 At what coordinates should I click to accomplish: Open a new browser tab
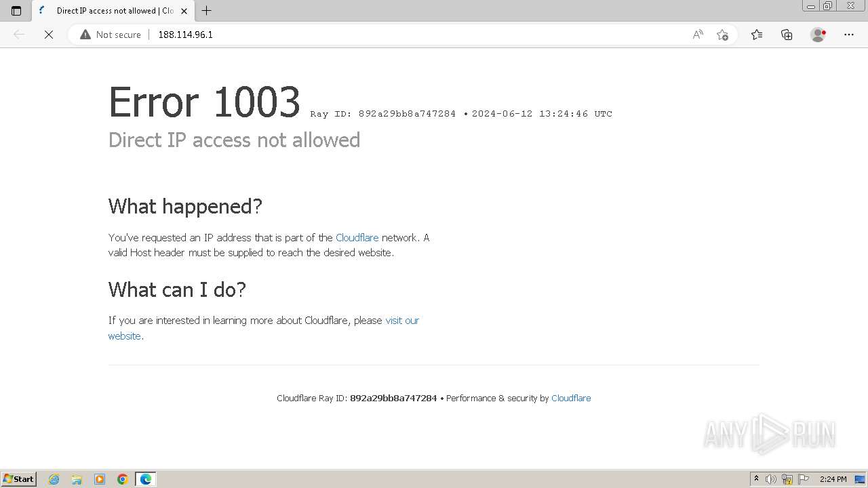click(207, 11)
